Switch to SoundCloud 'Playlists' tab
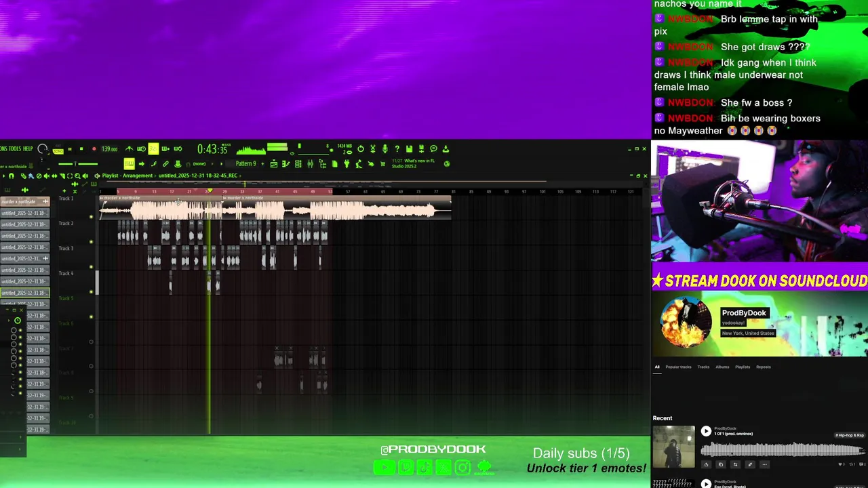Screen dimensions: 868x488 click(743, 367)
